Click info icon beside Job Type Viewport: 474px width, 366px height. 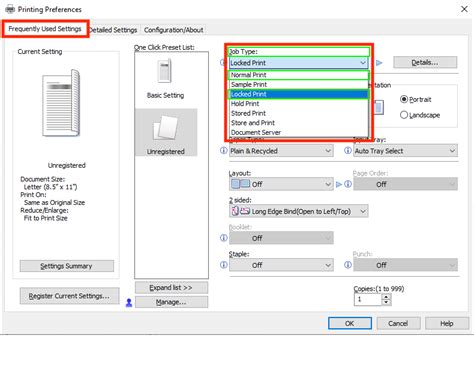[x=223, y=62]
